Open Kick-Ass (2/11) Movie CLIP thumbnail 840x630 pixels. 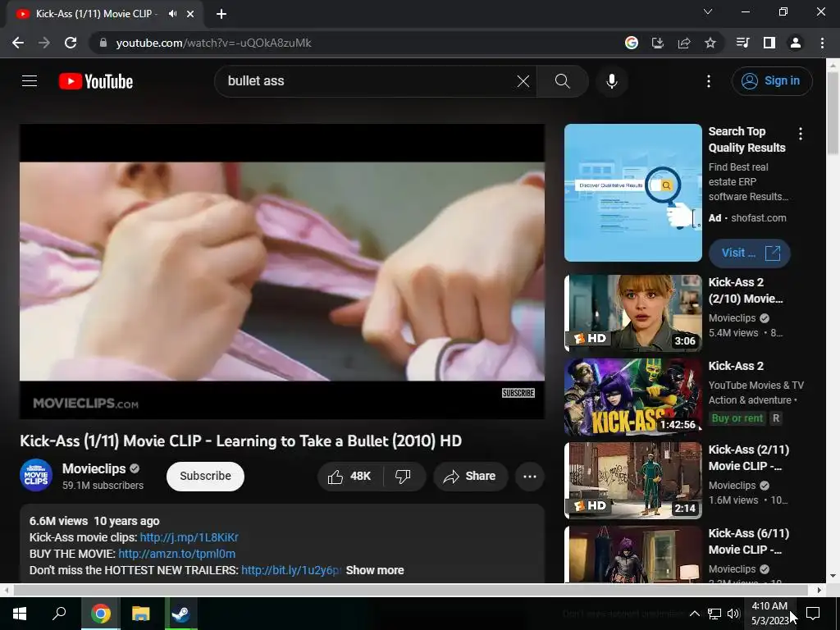pyautogui.click(x=632, y=481)
